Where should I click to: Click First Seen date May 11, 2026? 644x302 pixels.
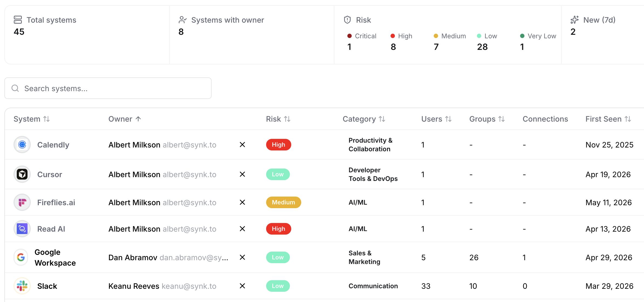[608, 203]
